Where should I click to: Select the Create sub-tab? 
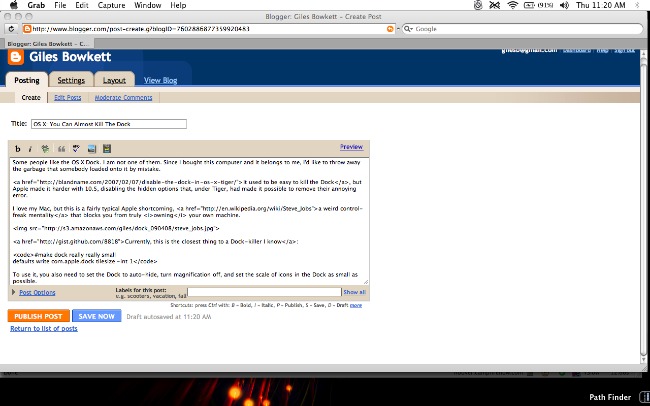[31, 97]
